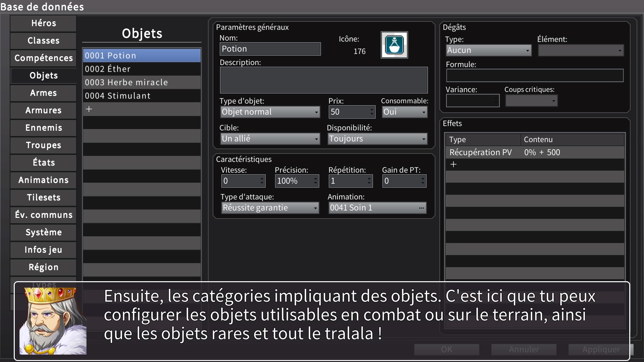
Task: Select item 0002 Éther
Action: point(142,69)
